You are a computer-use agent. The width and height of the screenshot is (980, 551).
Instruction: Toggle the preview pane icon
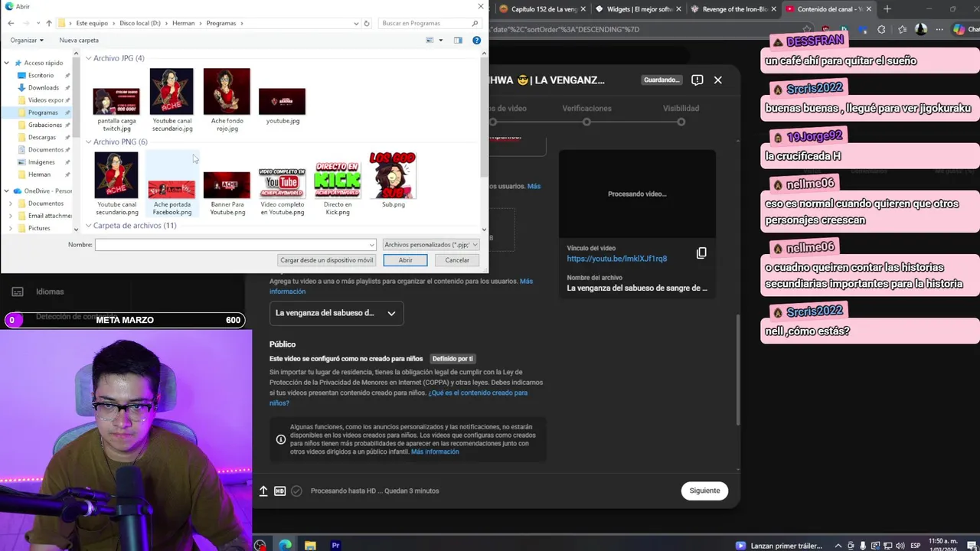coord(458,40)
